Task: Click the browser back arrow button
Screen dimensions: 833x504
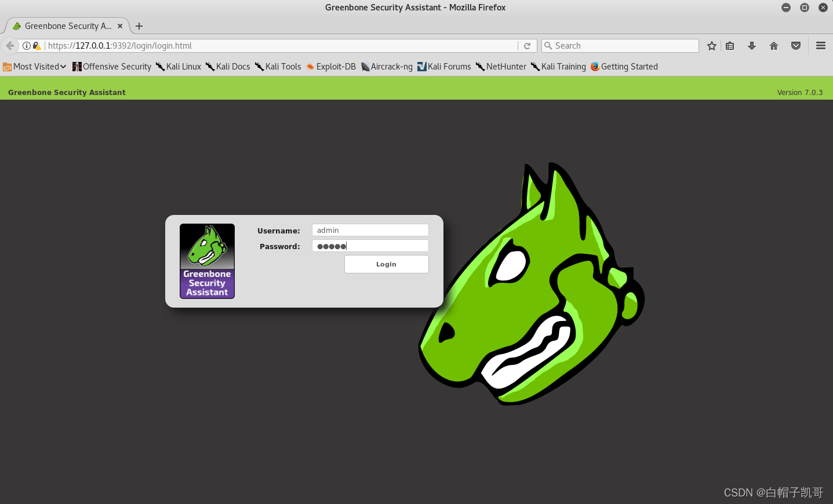Action: (x=10, y=46)
